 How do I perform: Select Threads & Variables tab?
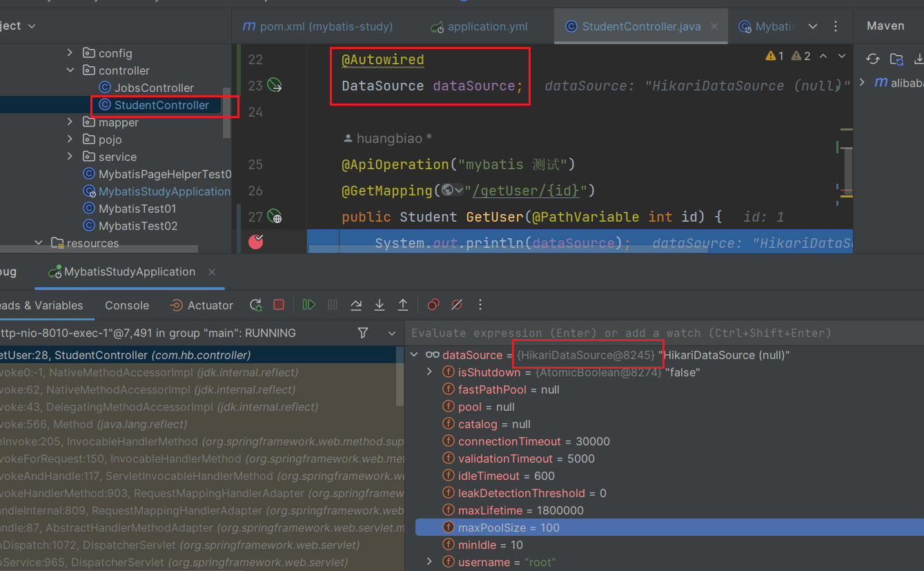pyautogui.click(x=41, y=305)
